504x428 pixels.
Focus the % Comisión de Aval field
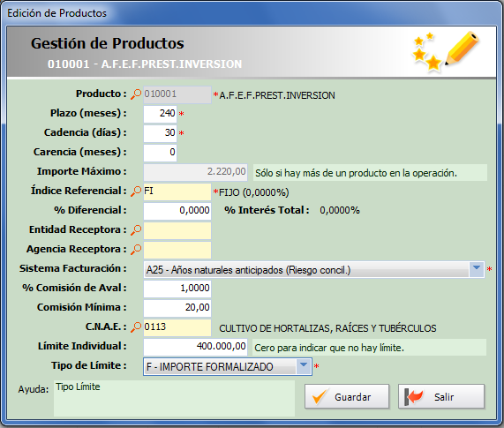(x=177, y=289)
